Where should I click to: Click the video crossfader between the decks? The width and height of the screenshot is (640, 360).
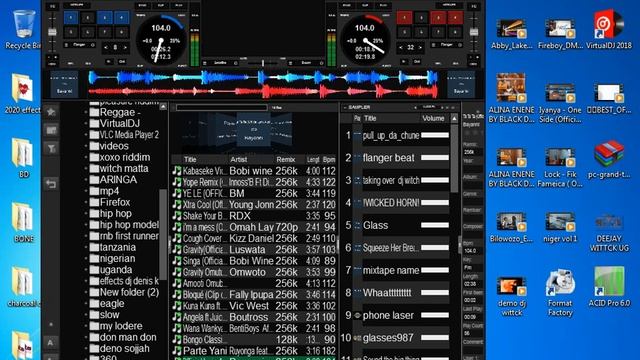[x=263, y=63]
